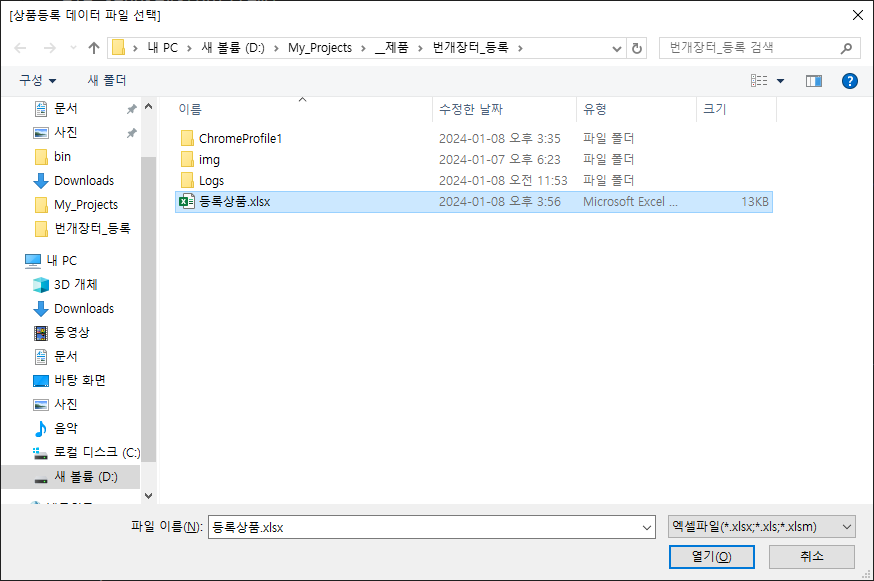The image size is (874, 581).
Task: Click the Up one level arrow icon
Action: [94, 48]
